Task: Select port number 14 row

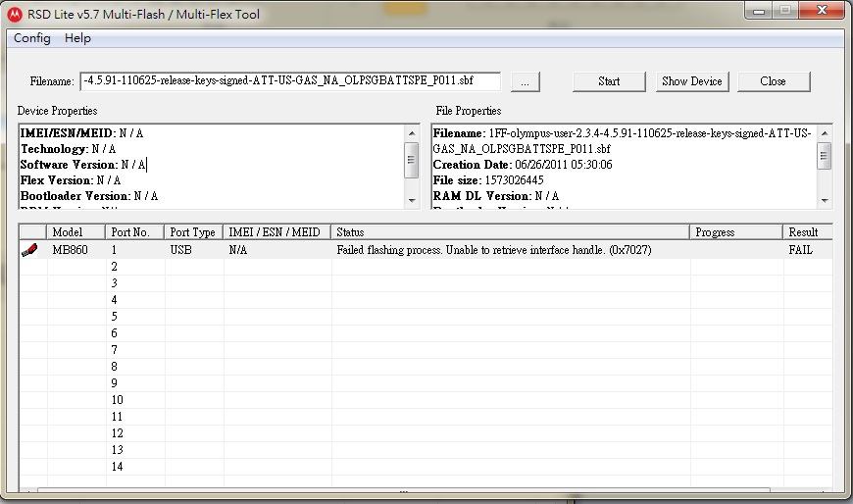Action: point(426,467)
